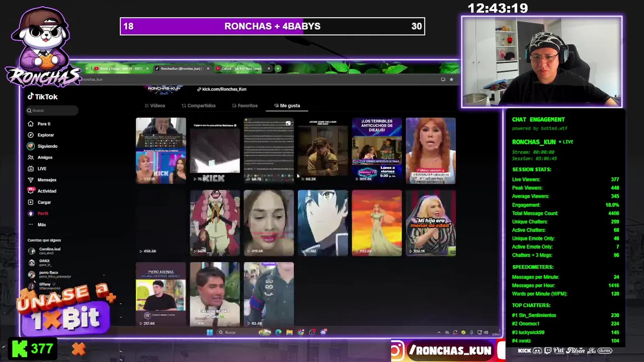Open Perfil avatar icon
The height and width of the screenshot is (362, 644).
(31, 213)
